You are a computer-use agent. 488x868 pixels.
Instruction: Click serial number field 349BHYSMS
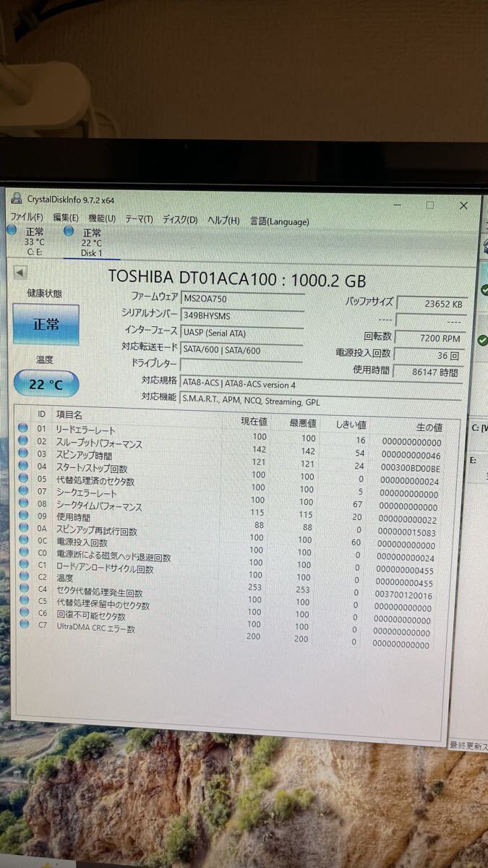click(242, 315)
